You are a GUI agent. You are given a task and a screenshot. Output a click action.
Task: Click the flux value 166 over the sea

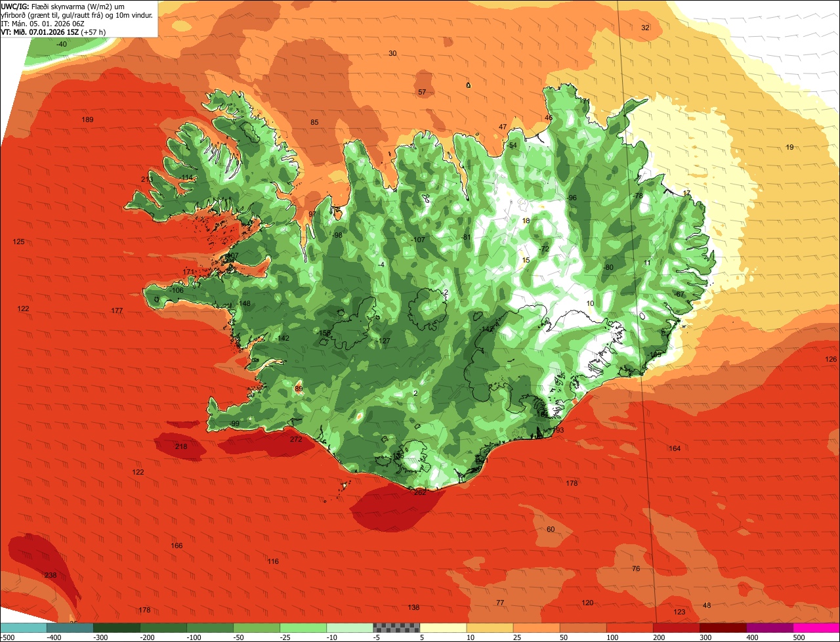tap(177, 546)
